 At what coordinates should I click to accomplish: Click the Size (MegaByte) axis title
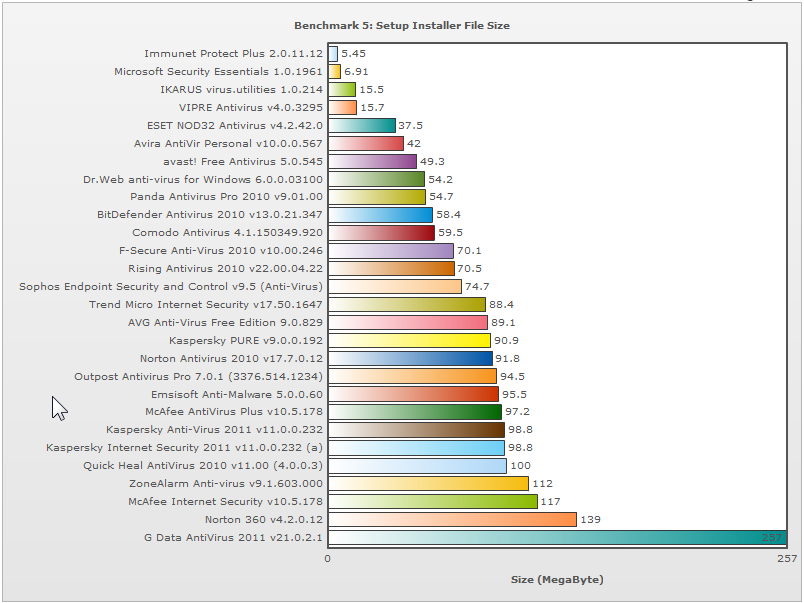click(x=557, y=579)
